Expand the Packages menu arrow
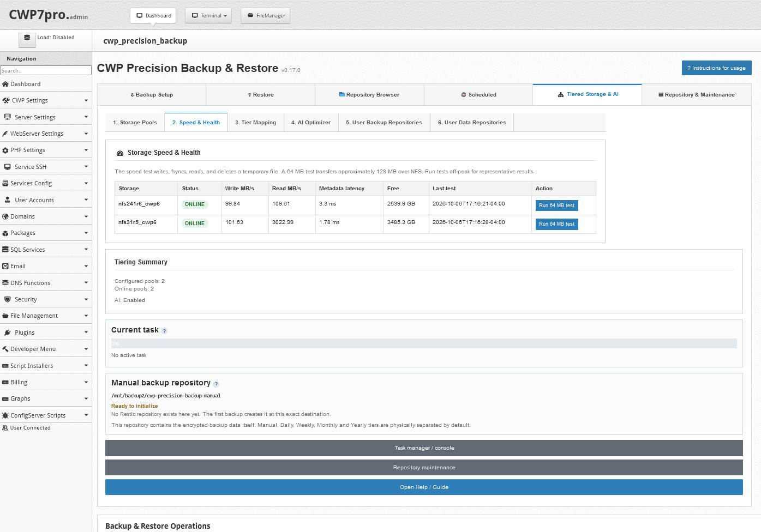Viewport: 761px width, 532px height. point(86,233)
